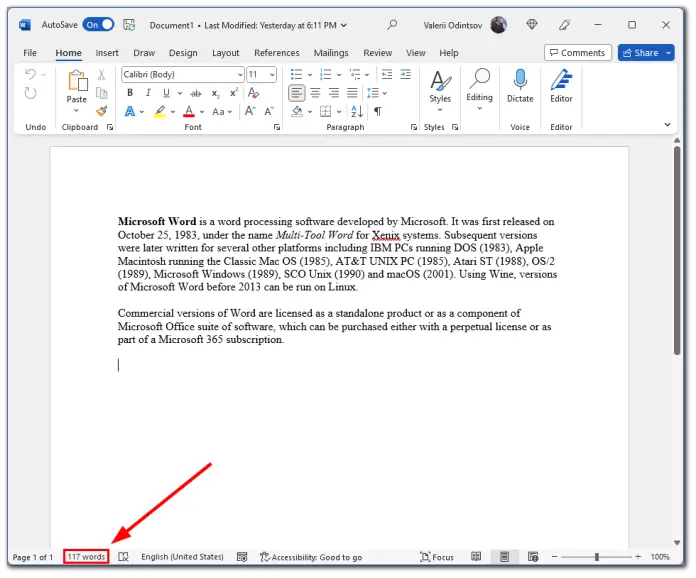Screen dimensions: 696x578
Task: Open the search magnifier in title bar
Action: point(392,25)
